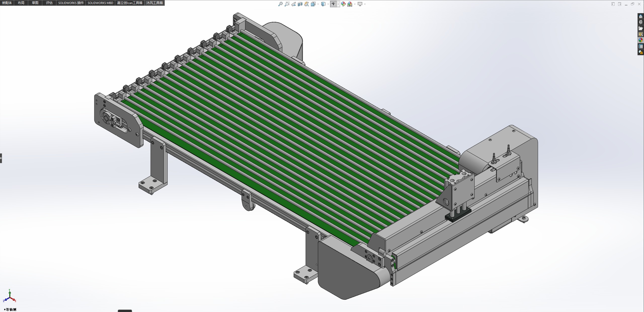
Task: Click the XYZ orientation triad
Action: tap(10, 297)
